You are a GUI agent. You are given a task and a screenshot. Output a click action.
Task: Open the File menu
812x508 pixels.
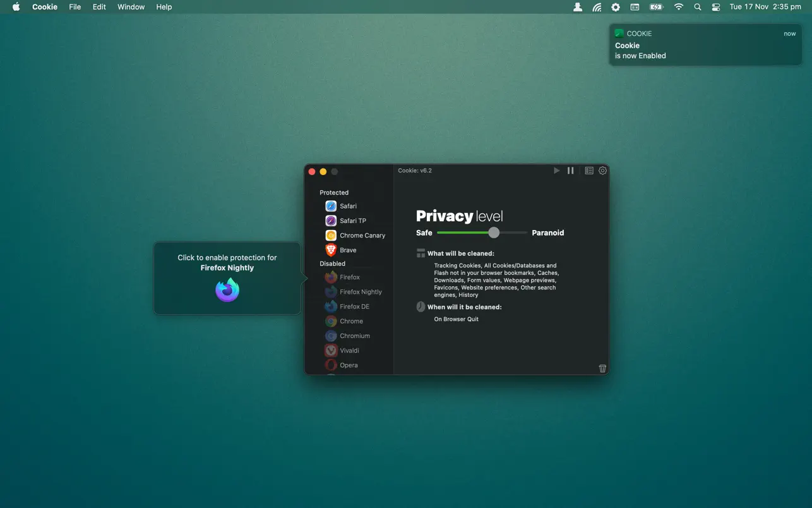coord(75,7)
